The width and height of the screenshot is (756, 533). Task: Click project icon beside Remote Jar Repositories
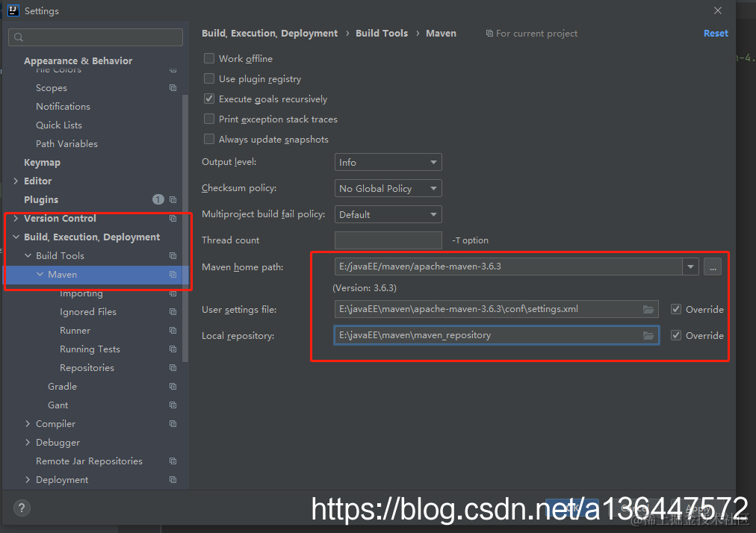[173, 461]
